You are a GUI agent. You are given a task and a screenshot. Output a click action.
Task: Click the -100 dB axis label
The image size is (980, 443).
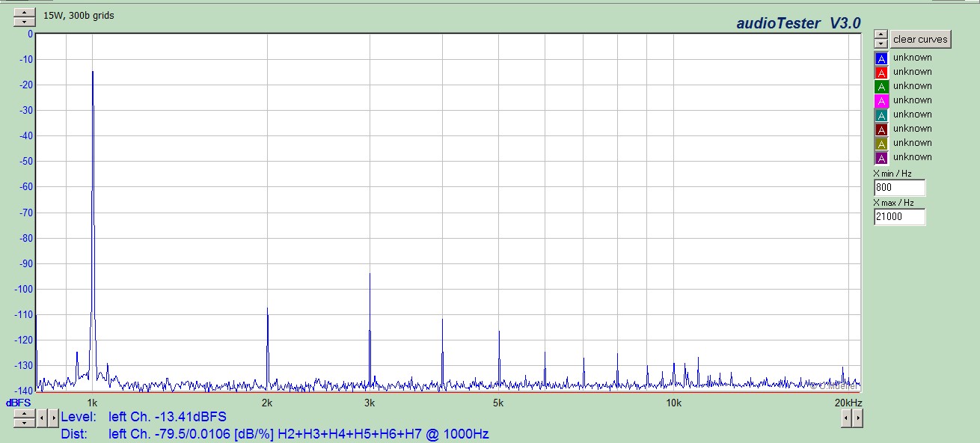click(x=23, y=289)
